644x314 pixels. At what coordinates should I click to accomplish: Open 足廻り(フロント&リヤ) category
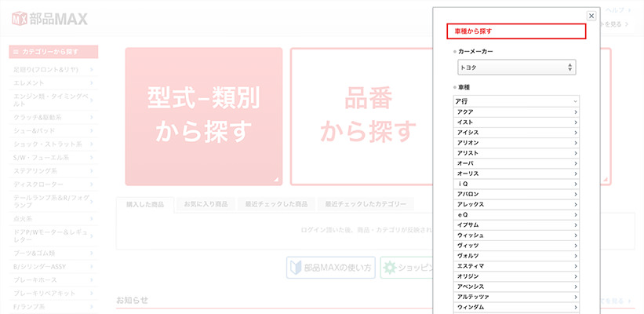pyautogui.click(x=53, y=69)
